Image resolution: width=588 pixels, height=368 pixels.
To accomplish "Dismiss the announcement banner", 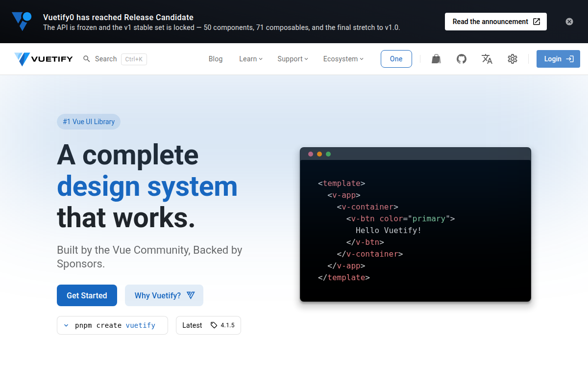I will (x=569, y=22).
